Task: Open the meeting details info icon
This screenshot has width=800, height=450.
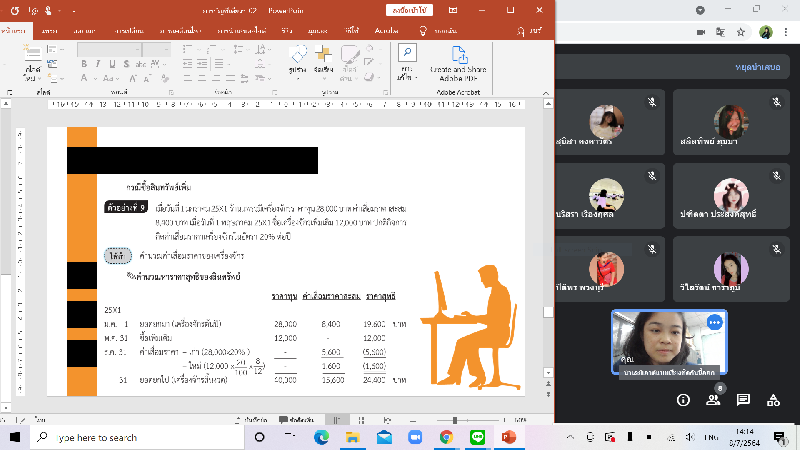Action: pyautogui.click(x=684, y=399)
